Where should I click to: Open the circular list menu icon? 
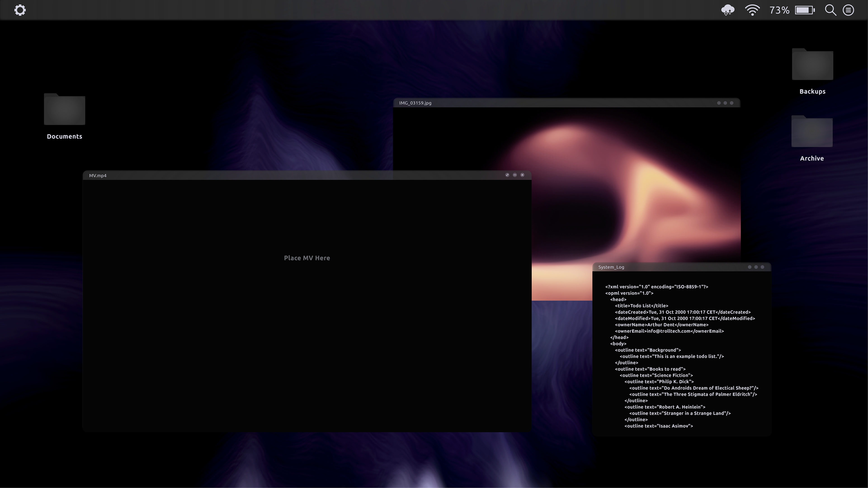coord(848,10)
